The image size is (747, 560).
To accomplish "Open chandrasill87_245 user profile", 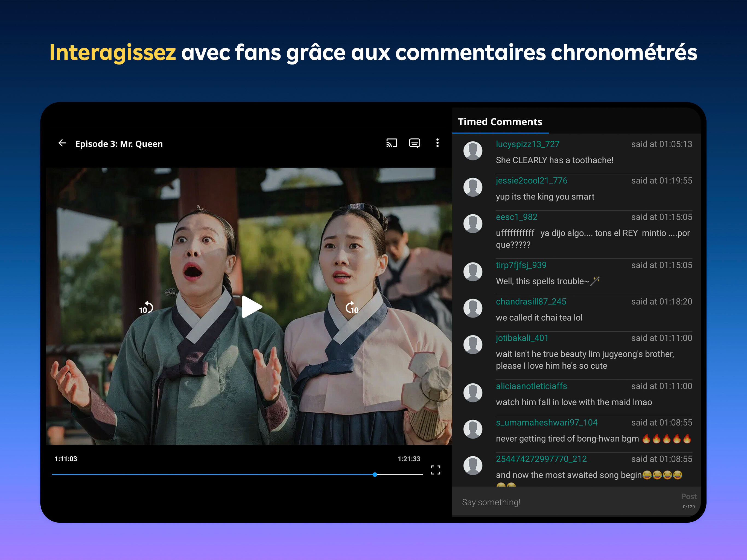I will pyautogui.click(x=531, y=302).
